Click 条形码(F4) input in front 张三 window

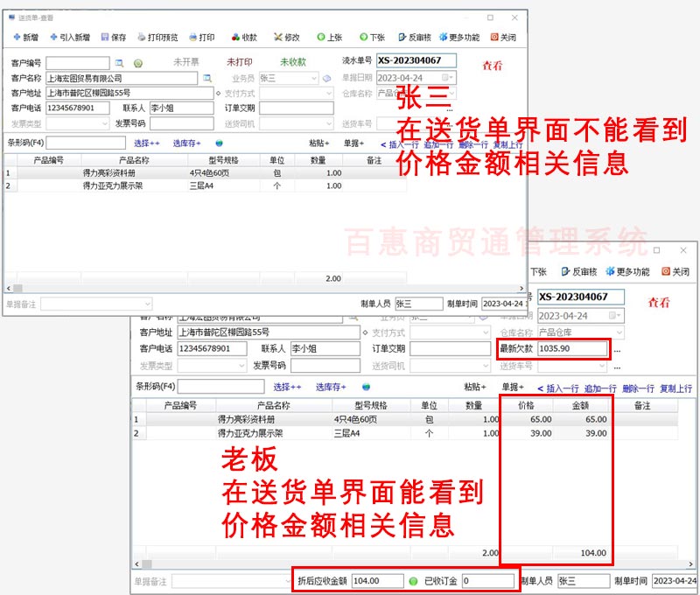point(86,143)
